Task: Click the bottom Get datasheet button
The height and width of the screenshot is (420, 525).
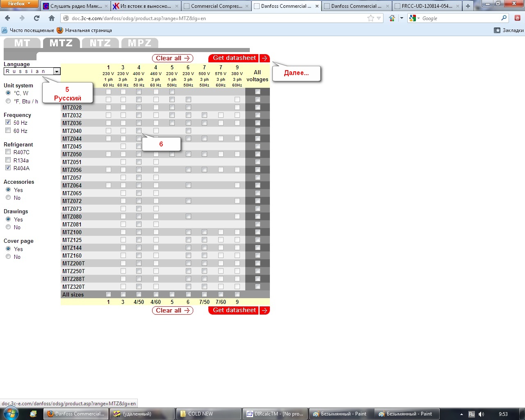Action: [x=239, y=310]
